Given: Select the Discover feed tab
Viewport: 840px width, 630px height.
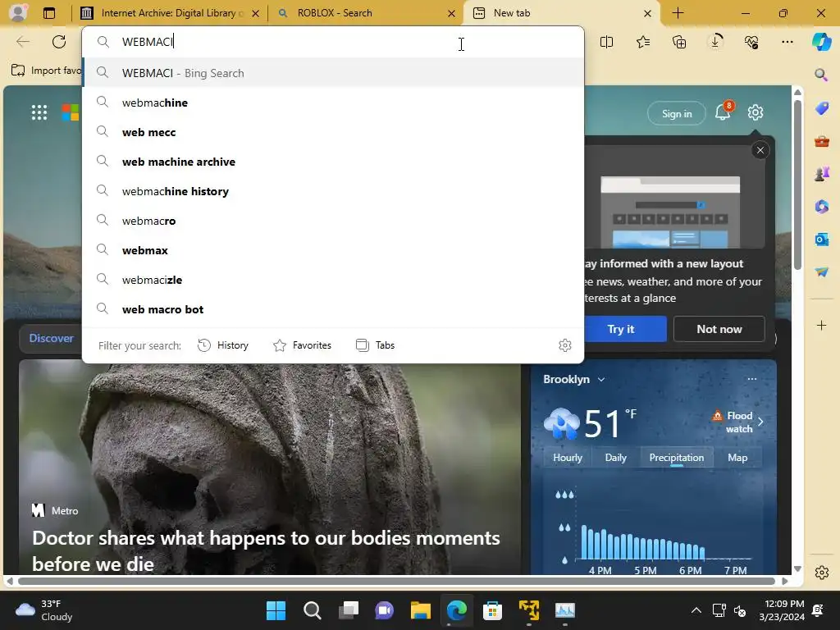Looking at the screenshot, I should [51, 338].
